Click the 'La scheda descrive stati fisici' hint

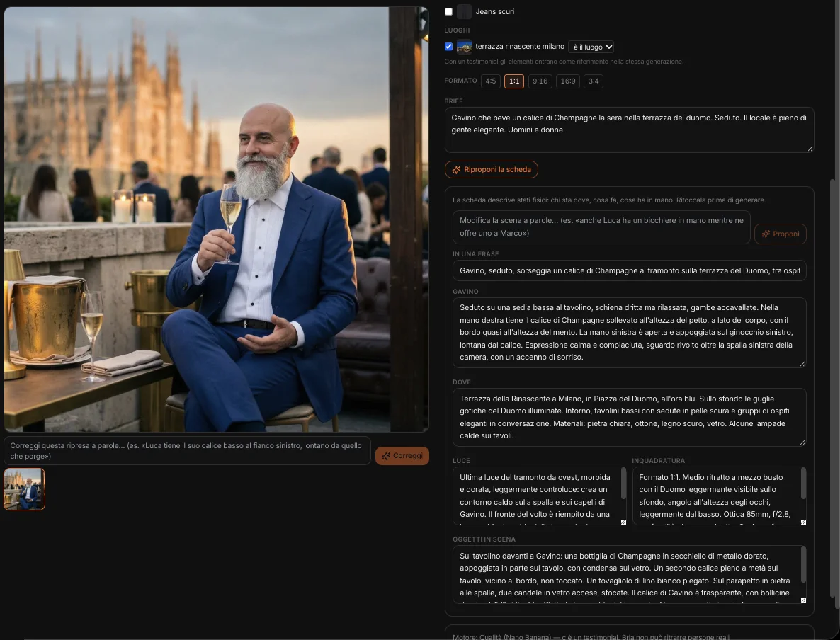609,200
